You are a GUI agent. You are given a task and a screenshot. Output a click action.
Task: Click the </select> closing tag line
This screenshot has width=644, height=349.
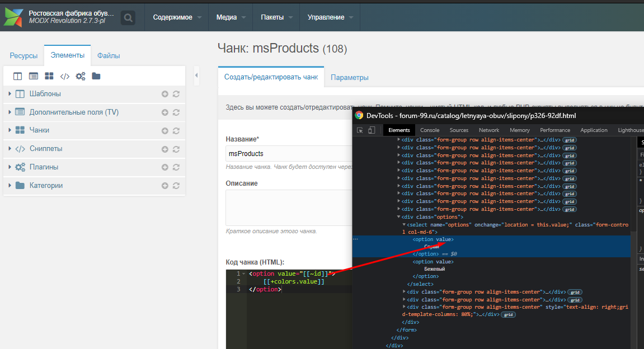coord(420,284)
